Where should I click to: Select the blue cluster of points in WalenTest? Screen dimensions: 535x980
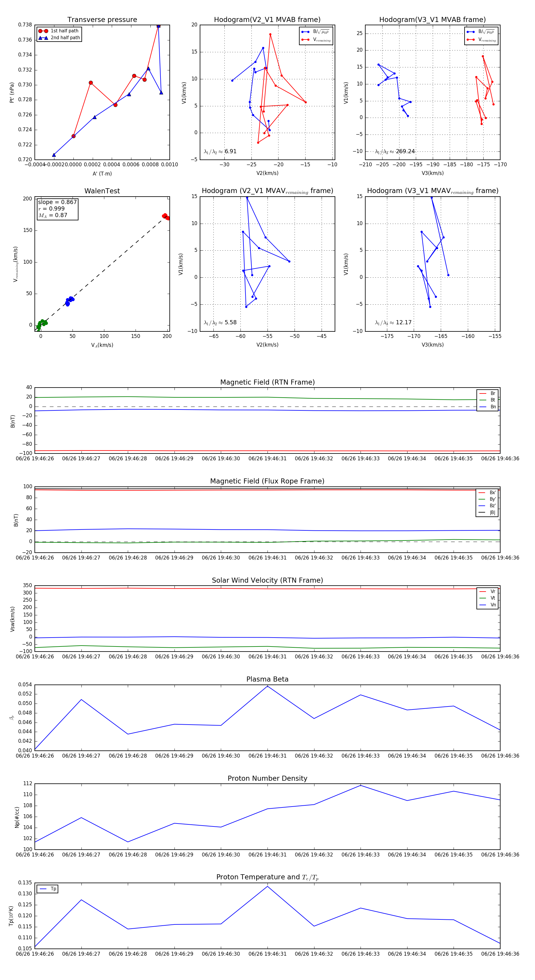point(69,301)
